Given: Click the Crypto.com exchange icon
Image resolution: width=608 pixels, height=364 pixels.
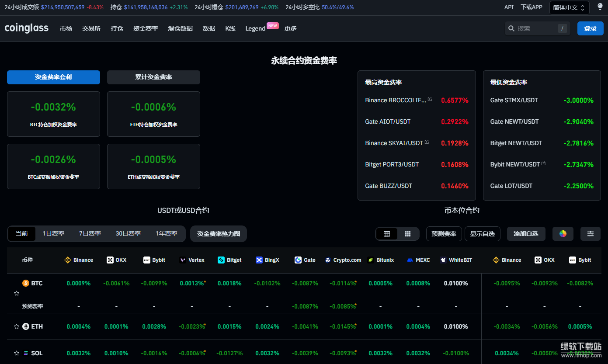Looking at the screenshot, I should pyautogui.click(x=328, y=260).
